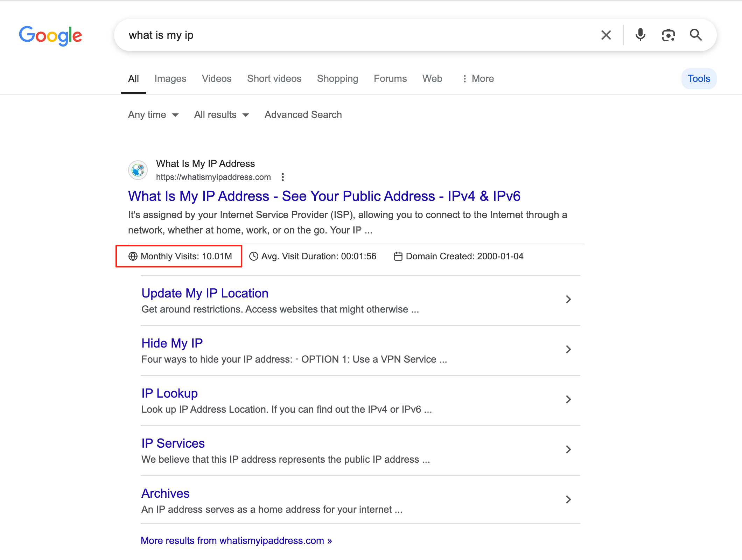Open More results from whatismyipaddress.com link
The width and height of the screenshot is (742, 560).
click(236, 541)
